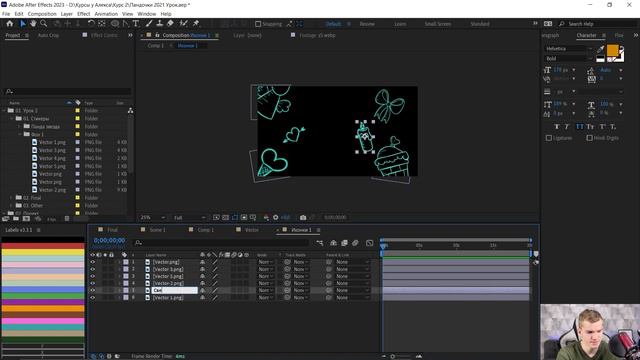Switch to the Standard workspace
Screen dimensions: 640x360
click(x=480, y=24)
